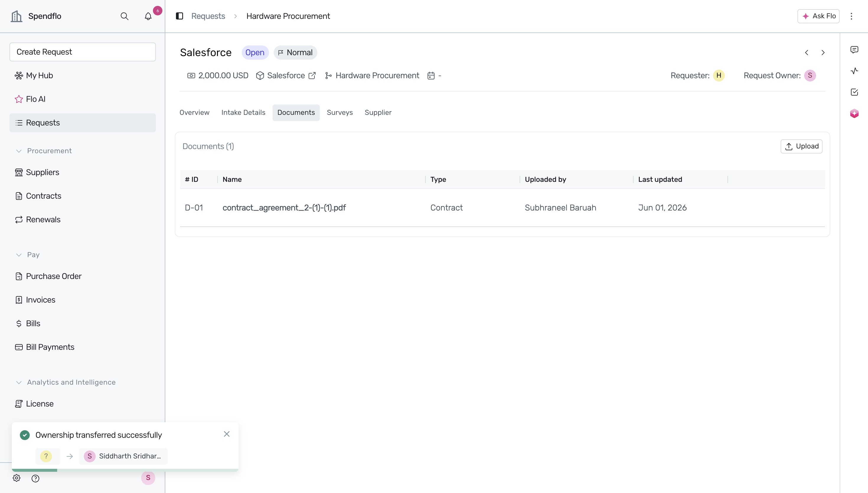Click the Last updated column header
The image size is (868, 493).
point(660,179)
